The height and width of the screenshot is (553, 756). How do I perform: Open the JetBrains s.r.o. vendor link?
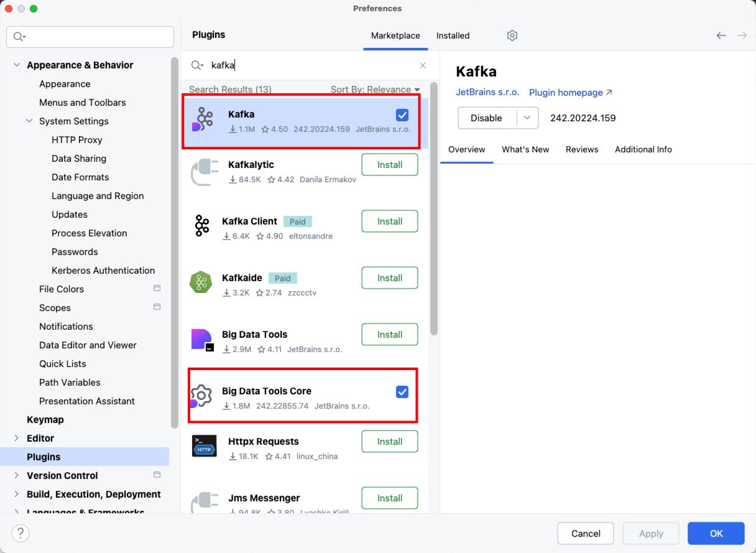coord(487,92)
